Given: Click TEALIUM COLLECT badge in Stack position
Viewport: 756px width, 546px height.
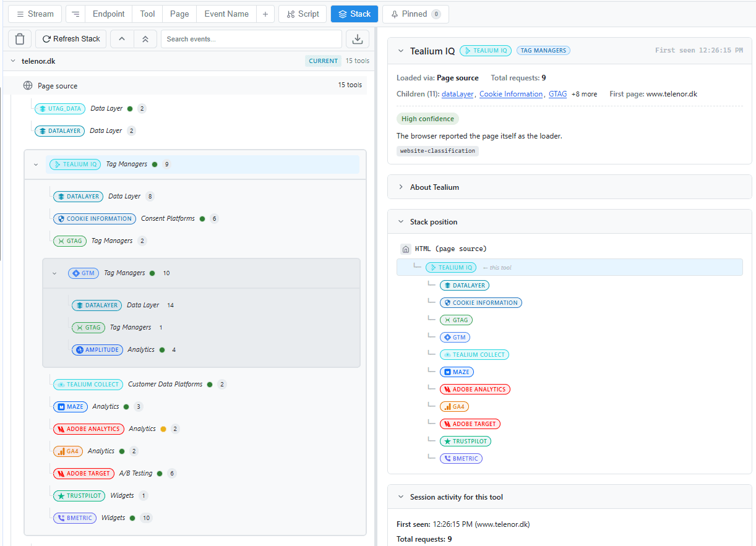Looking at the screenshot, I should point(475,355).
